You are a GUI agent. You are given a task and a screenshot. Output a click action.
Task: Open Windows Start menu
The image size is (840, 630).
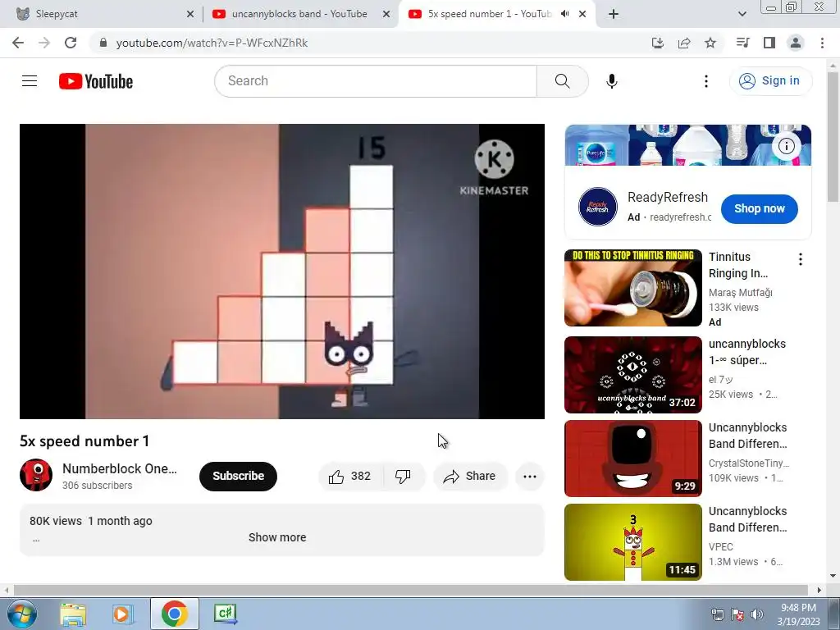coord(21,614)
